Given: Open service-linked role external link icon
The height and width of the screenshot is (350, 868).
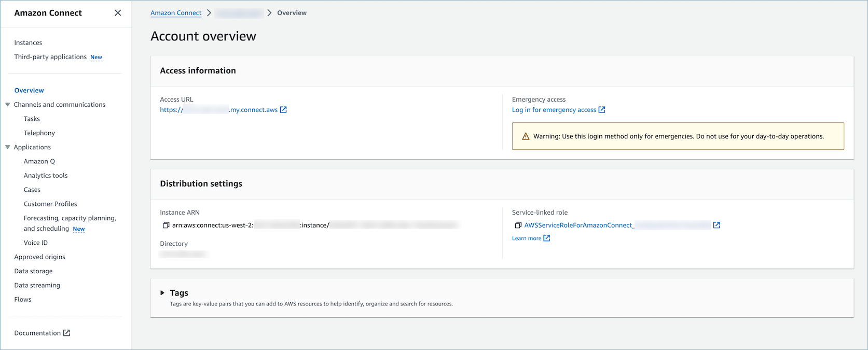Looking at the screenshot, I should click(717, 225).
